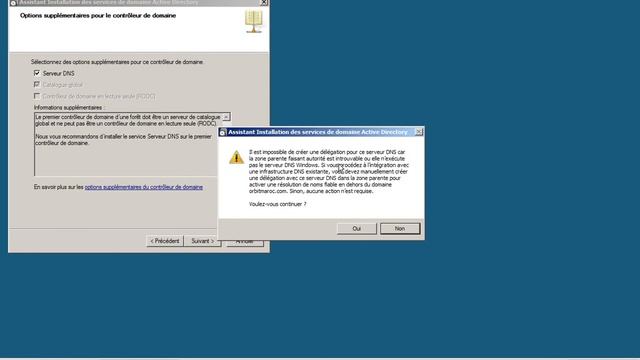The width and height of the screenshot is (640, 360).
Task: Click 'Sélectionnez des options supplémentaires' instruction text
Action: tap(117, 62)
